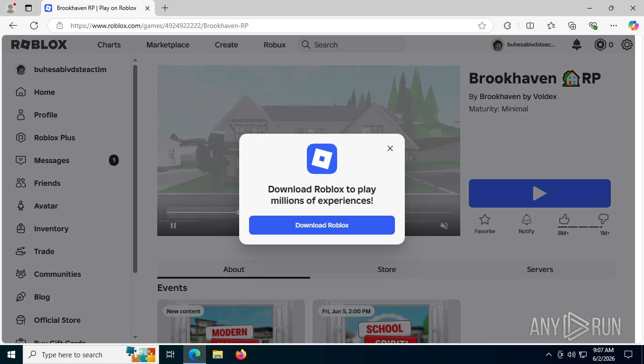The height and width of the screenshot is (364, 644).
Task: Pause the game preview video
Action: (x=173, y=226)
